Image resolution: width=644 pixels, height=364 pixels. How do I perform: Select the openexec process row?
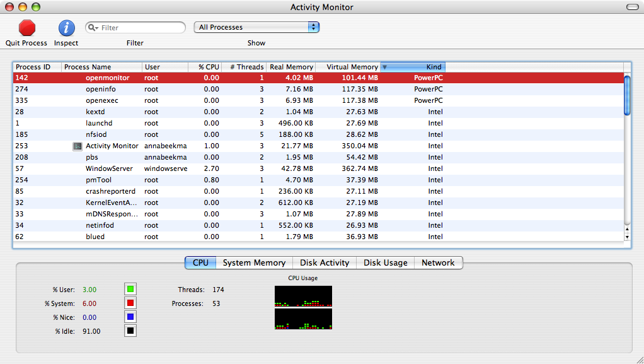coord(318,101)
